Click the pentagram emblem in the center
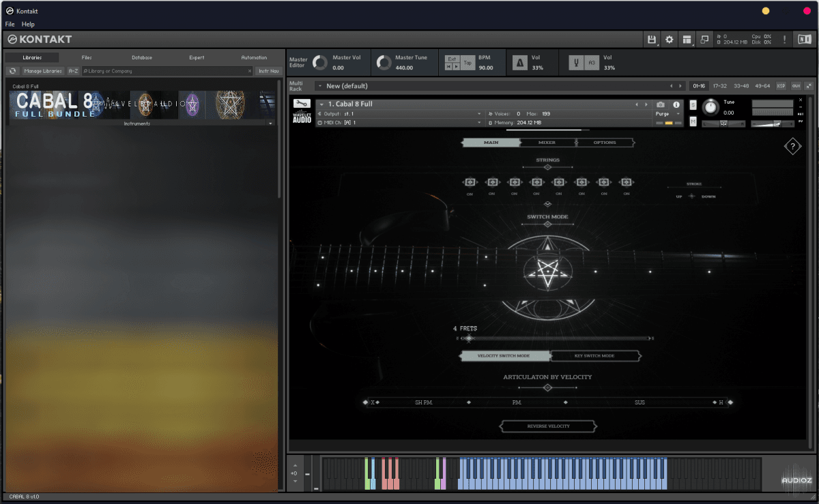 [x=547, y=271]
